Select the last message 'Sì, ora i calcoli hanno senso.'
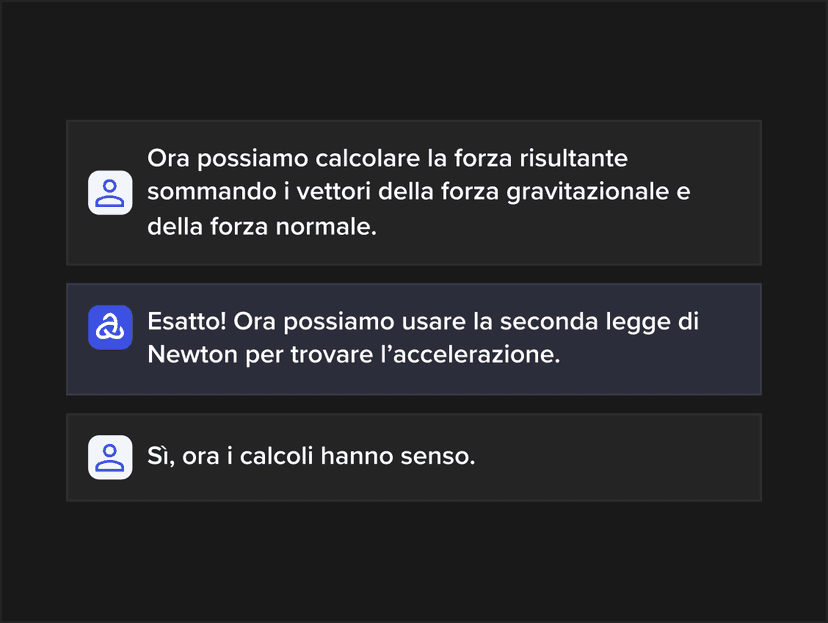The width and height of the screenshot is (828, 623). [414, 457]
